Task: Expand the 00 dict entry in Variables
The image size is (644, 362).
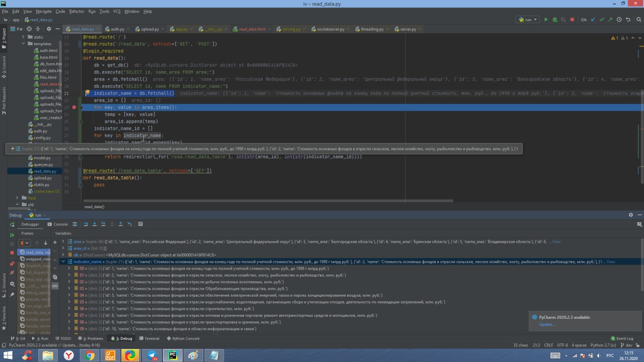Action: point(69,268)
